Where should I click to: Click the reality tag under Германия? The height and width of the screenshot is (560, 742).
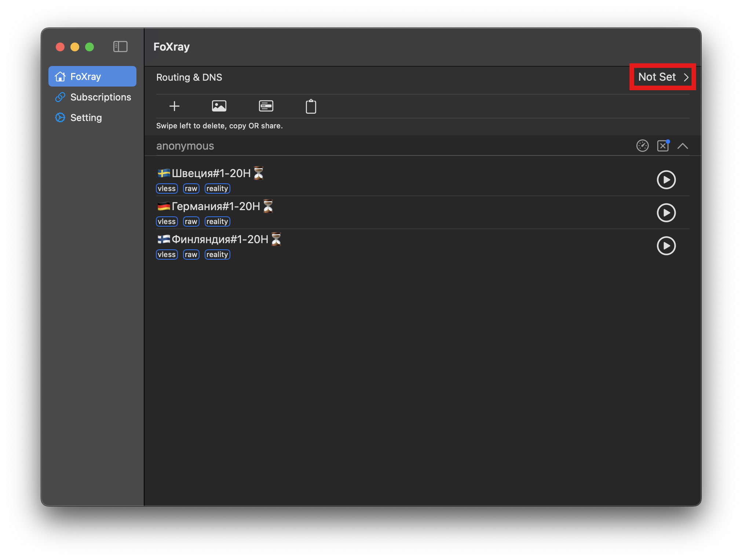(x=217, y=222)
